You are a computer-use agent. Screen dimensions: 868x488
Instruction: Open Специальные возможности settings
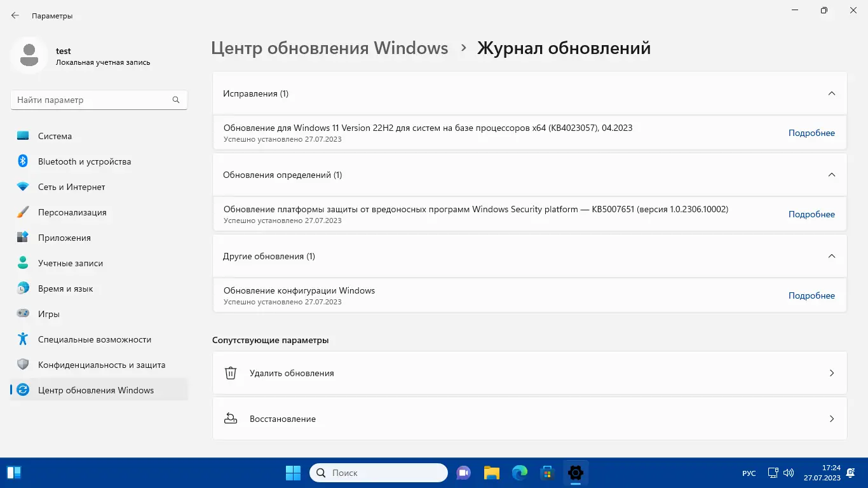pyautogui.click(x=94, y=339)
